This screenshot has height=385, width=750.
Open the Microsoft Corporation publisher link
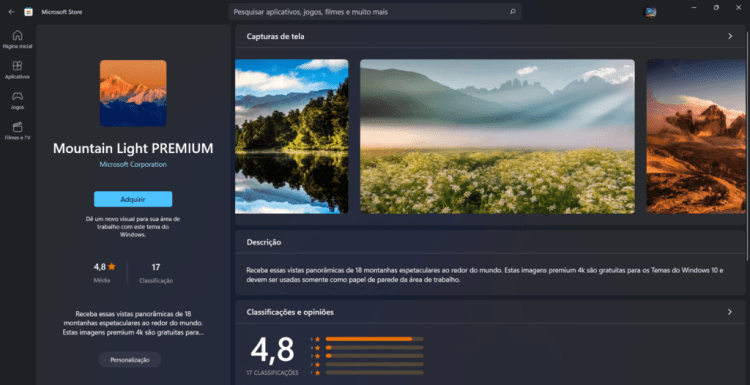pos(133,164)
